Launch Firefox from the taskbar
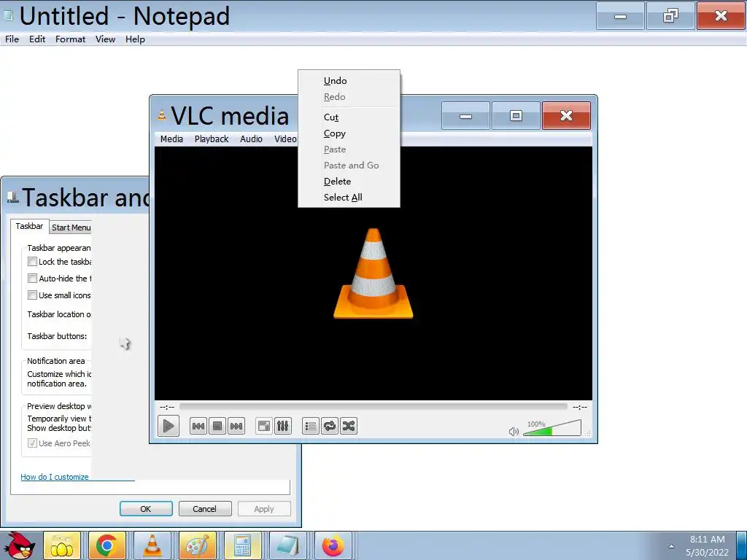The image size is (747, 560). [333, 545]
